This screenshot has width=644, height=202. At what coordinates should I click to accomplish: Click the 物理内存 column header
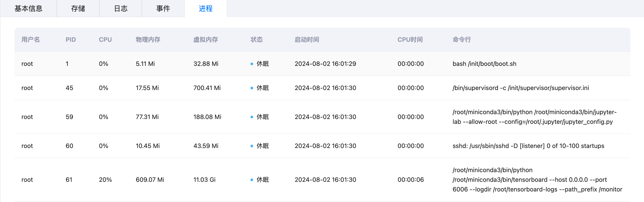click(148, 40)
